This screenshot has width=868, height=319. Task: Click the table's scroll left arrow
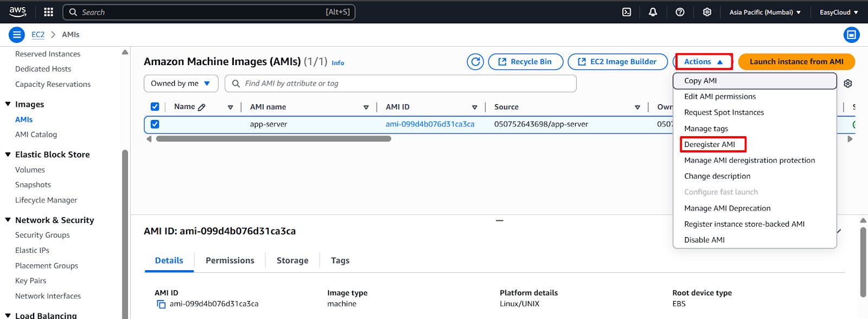(x=149, y=139)
